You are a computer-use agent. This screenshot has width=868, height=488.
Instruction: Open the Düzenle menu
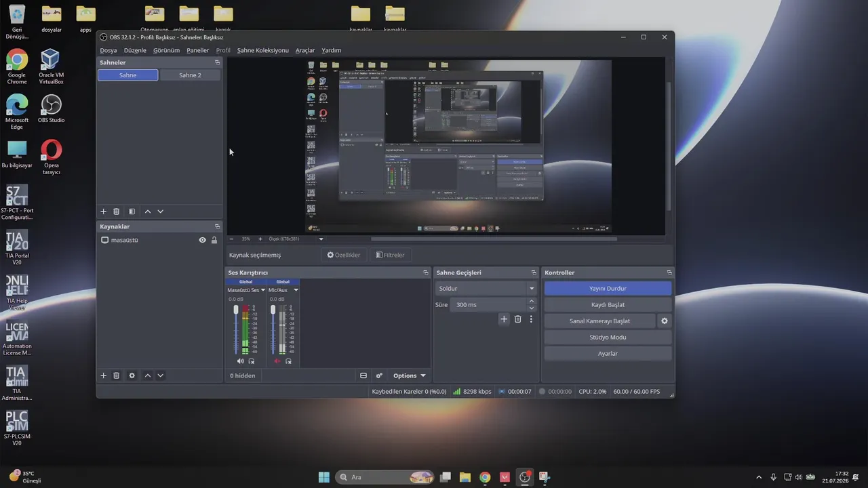tap(135, 50)
